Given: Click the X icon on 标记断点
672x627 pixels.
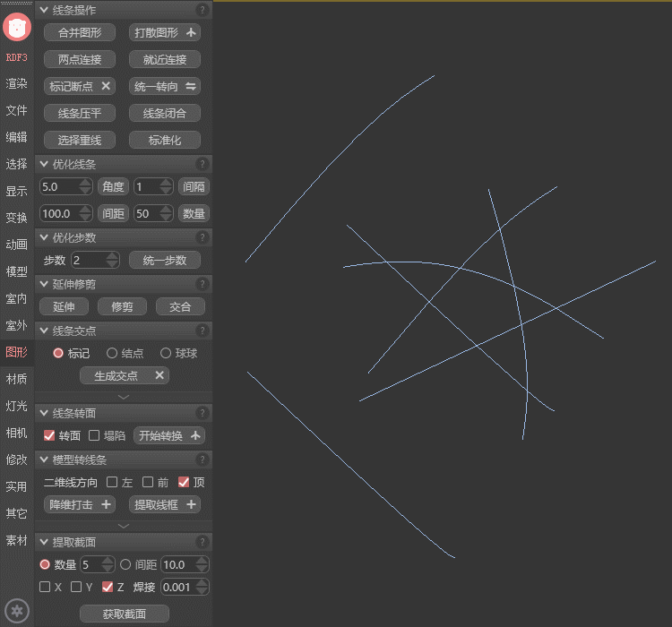Looking at the screenshot, I should [106, 86].
